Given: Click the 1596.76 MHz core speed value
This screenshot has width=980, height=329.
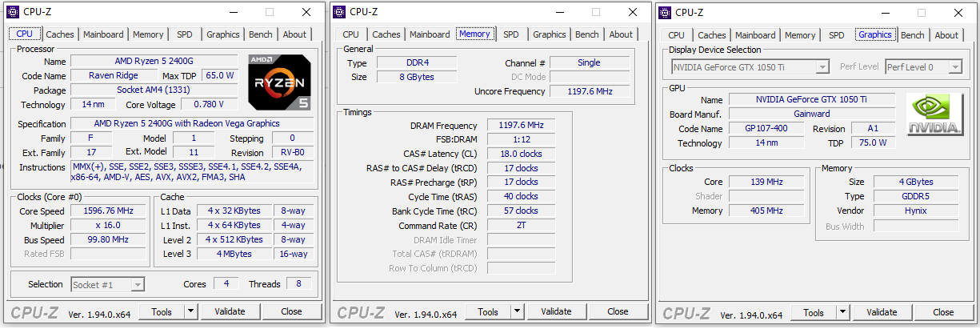Looking at the screenshot, I should pos(108,211).
